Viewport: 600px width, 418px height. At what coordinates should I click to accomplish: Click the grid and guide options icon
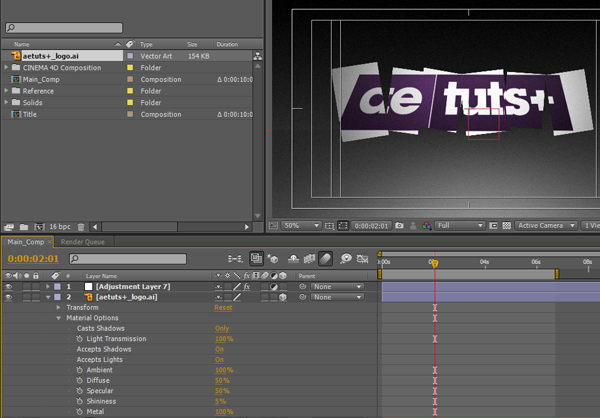(x=329, y=226)
